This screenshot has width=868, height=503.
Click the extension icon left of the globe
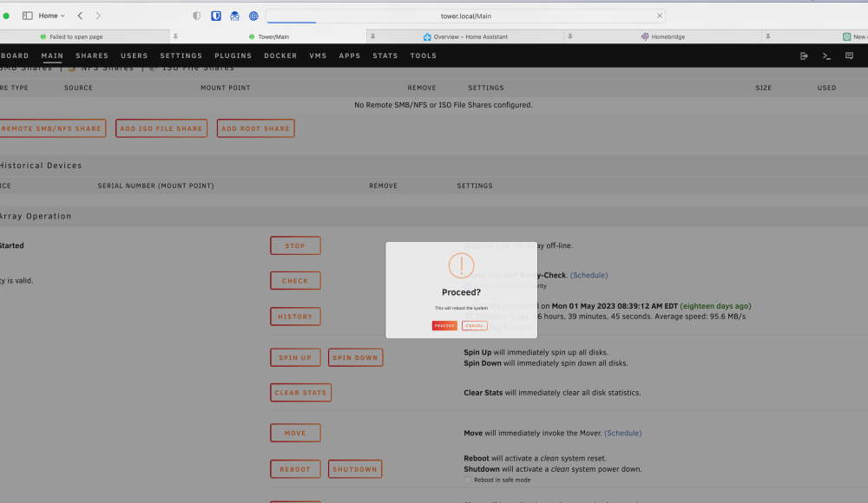(x=234, y=16)
